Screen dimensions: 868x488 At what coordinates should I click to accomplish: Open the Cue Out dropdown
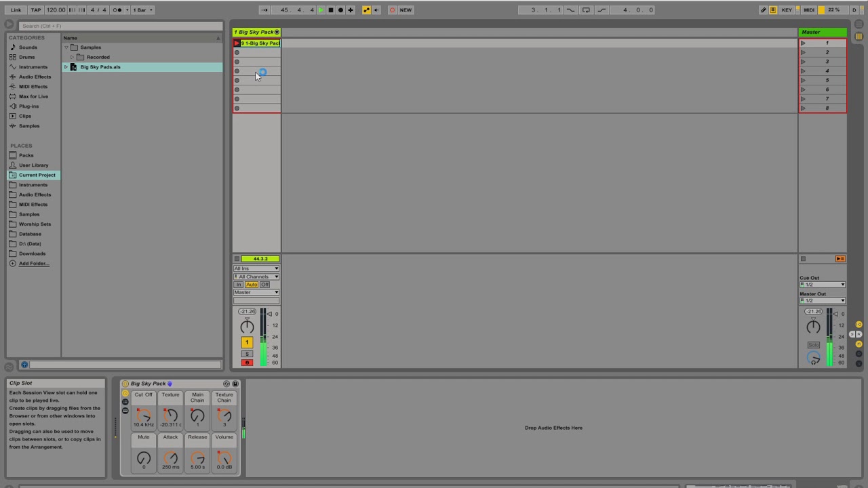(823, 285)
